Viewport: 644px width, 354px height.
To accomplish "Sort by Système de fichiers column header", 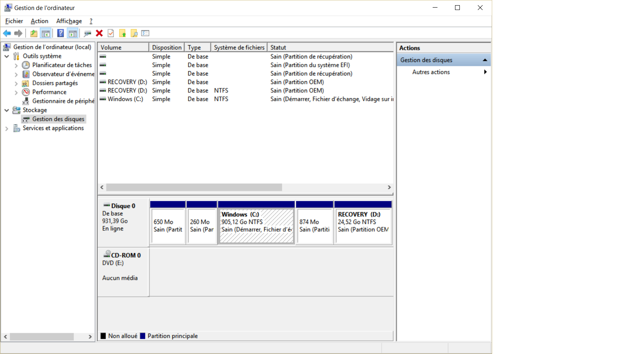I will (239, 47).
